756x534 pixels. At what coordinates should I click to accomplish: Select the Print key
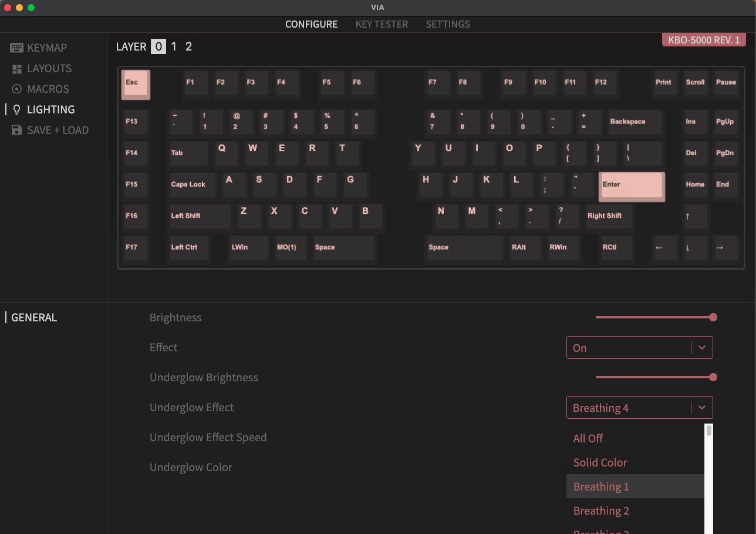click(665, 83)
